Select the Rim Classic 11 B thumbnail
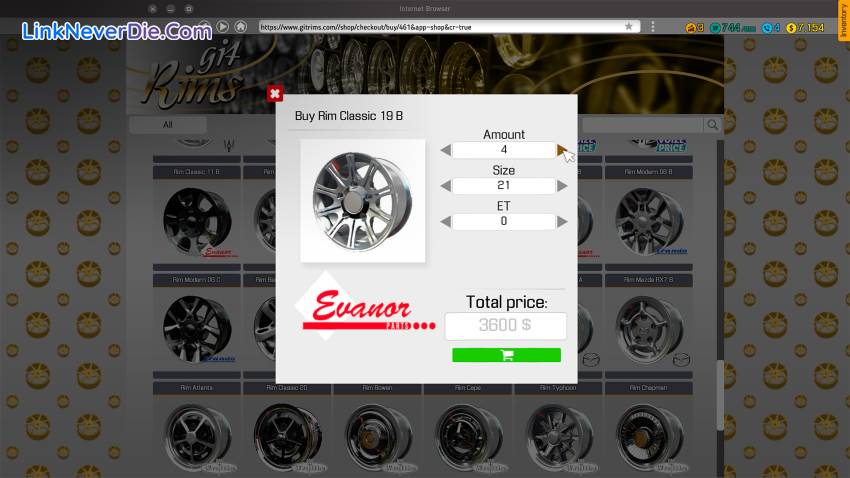Image resolution: width=850 pixels, height=478 pixels. click(197, 222)
